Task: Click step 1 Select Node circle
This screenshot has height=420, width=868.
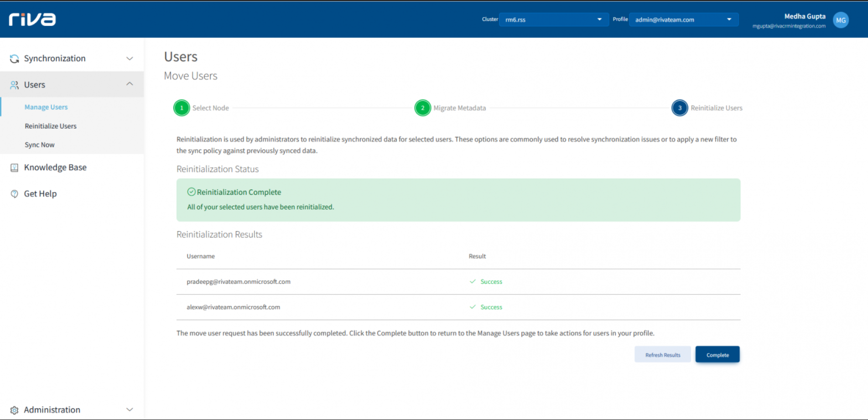Action: pyautogui.click(x=182, y=108)
